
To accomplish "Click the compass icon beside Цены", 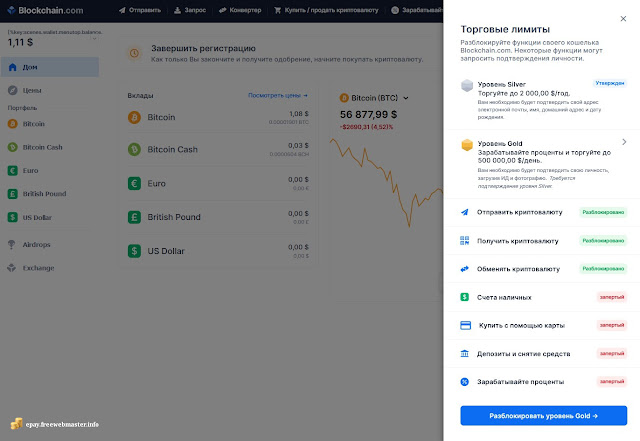I will (13, 90).
